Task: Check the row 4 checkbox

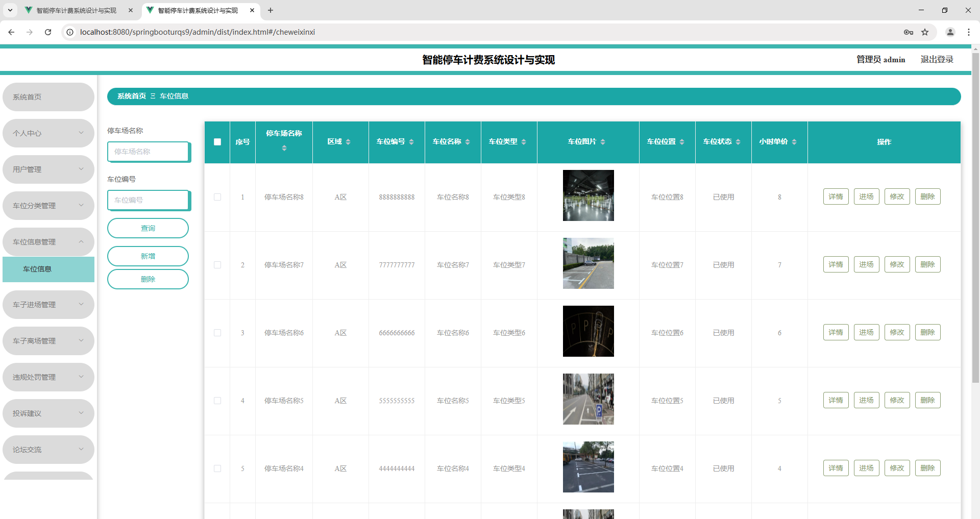Action: pos(217,401)
